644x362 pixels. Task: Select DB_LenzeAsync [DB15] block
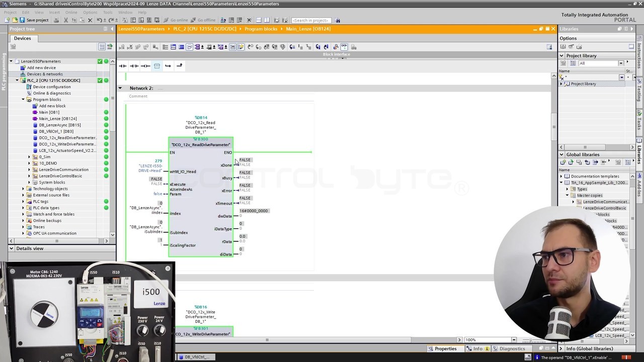(x=59, y=125)
